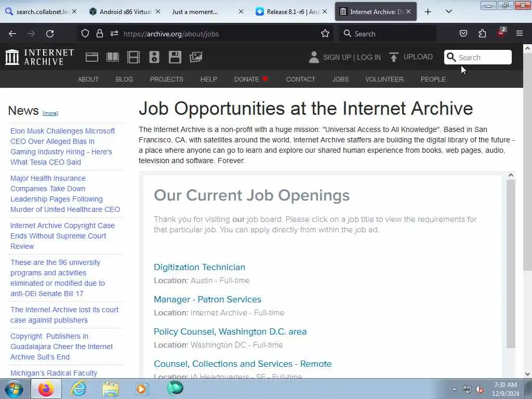Open the PROJECTS menu item

[167, 79]
